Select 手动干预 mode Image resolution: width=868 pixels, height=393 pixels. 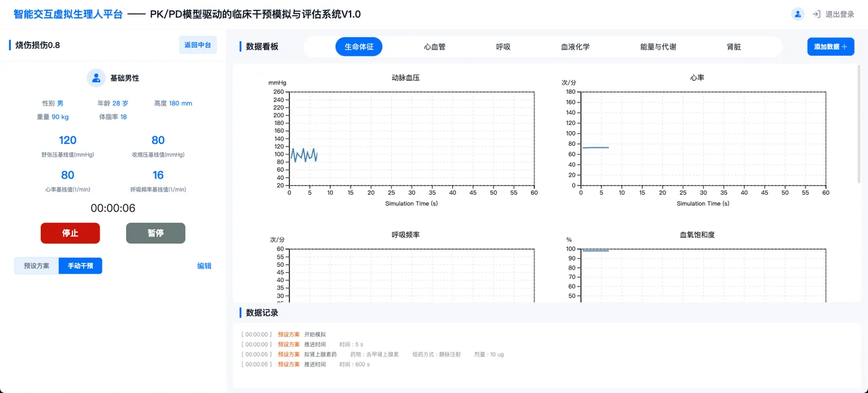80,266
